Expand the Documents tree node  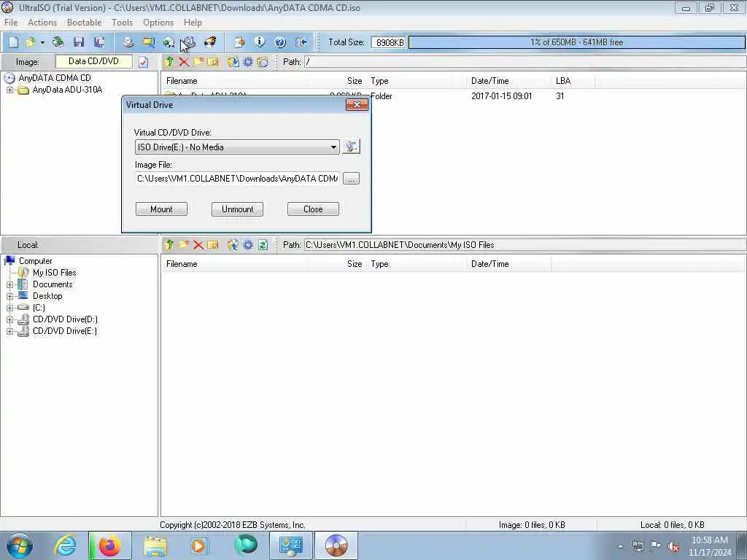(x=9, y=285)
